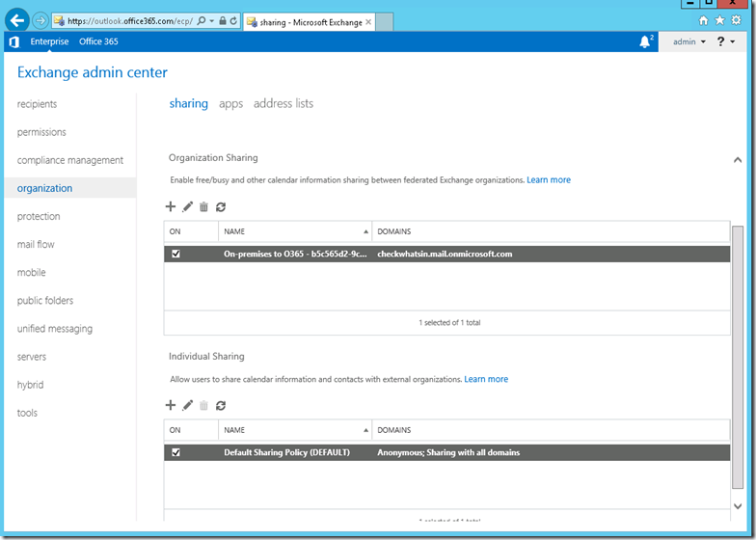
Task: Open hybrid in the left navigation
Action: tap(31, 385)
